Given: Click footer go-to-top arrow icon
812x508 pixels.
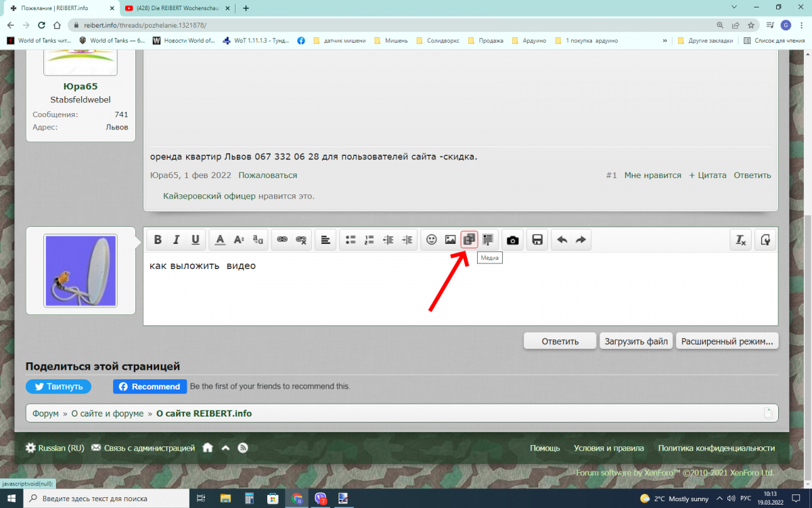Looking at the screenshot, I should pyautogui.click(x=225, y=448).
